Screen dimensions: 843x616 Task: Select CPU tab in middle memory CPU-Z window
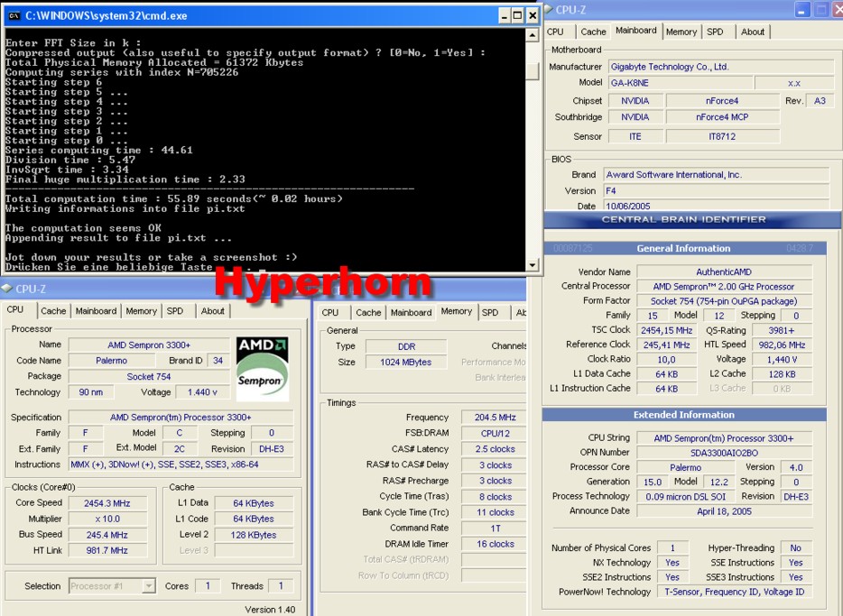330,313
